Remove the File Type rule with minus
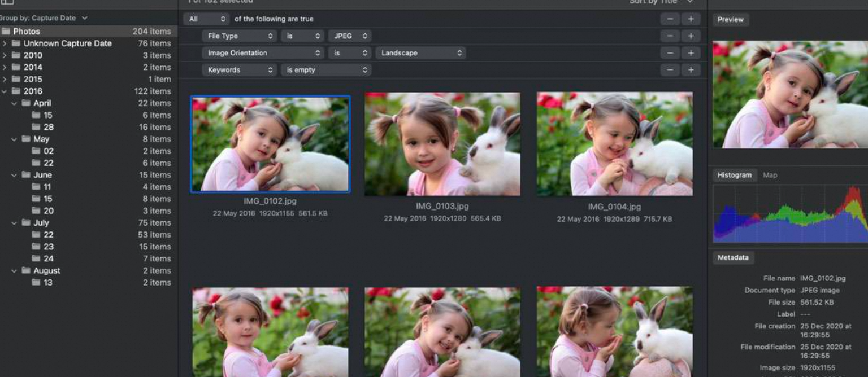868x377 pixels. (670, 36)
